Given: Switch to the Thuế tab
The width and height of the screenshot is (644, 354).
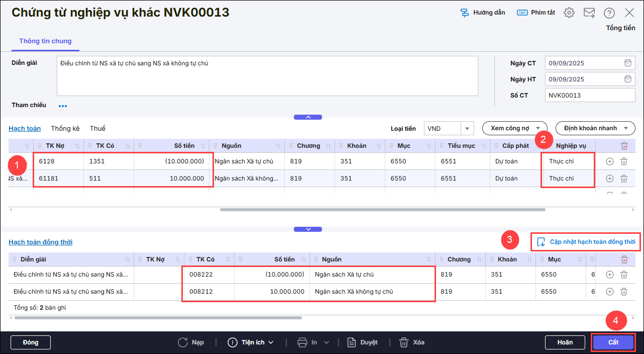Looking at the screenshot, I should point(97,129).
